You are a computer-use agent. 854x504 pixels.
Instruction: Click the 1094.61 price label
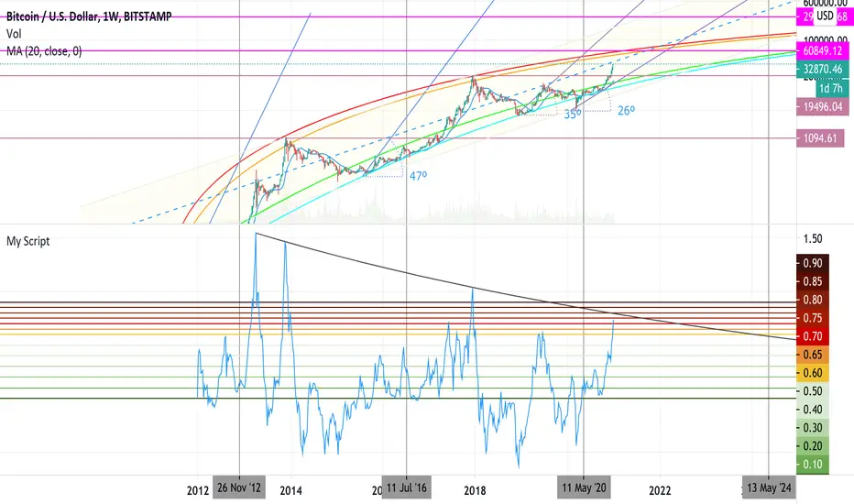pos(820,138)
